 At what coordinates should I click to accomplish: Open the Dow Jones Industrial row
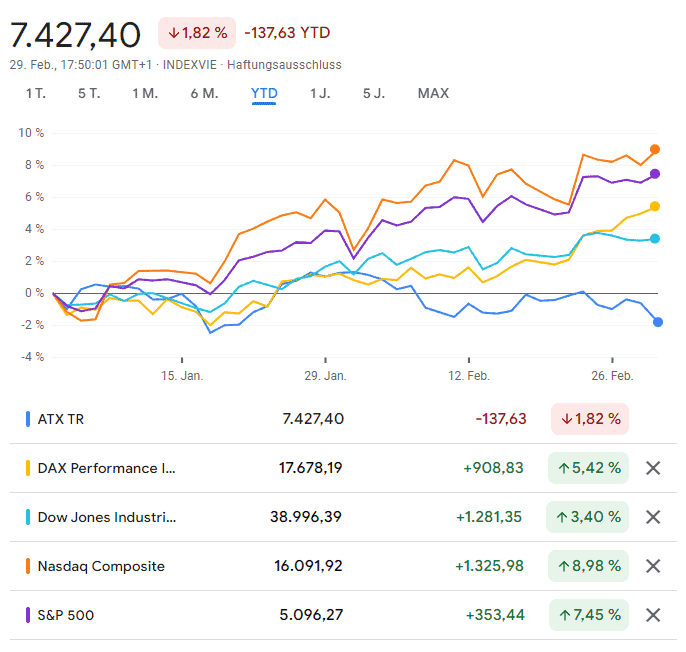[x=343, y=517]
